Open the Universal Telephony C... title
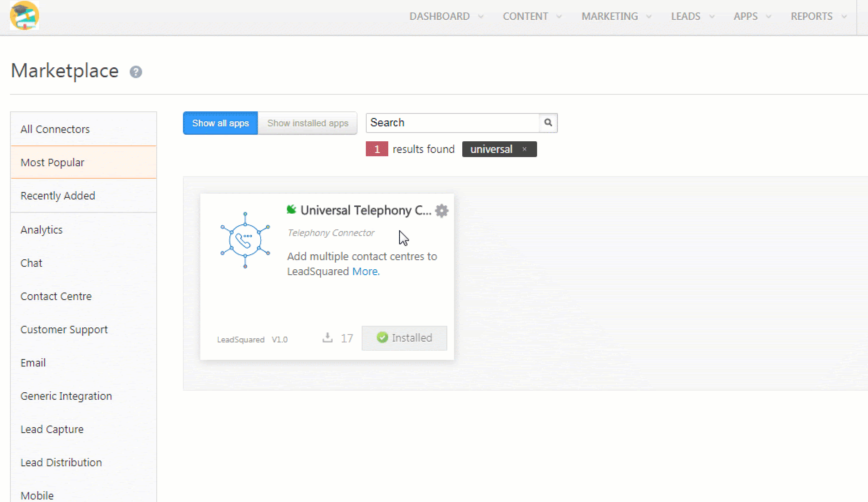This screenshot has width=868, height=502. coord(366,210)
